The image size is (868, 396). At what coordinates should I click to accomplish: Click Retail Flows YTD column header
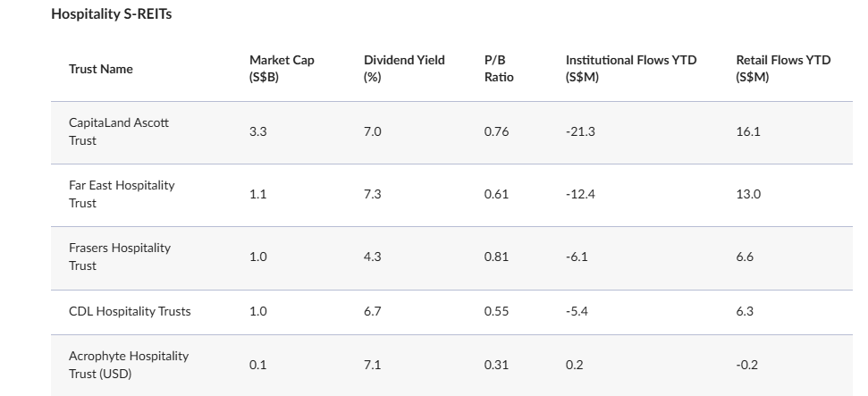782,69
